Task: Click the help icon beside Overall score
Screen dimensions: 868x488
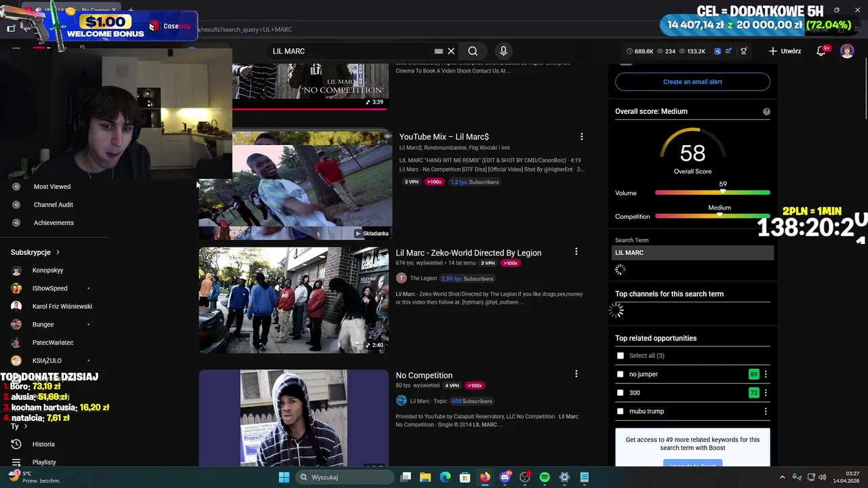Action: click(766, 111)
